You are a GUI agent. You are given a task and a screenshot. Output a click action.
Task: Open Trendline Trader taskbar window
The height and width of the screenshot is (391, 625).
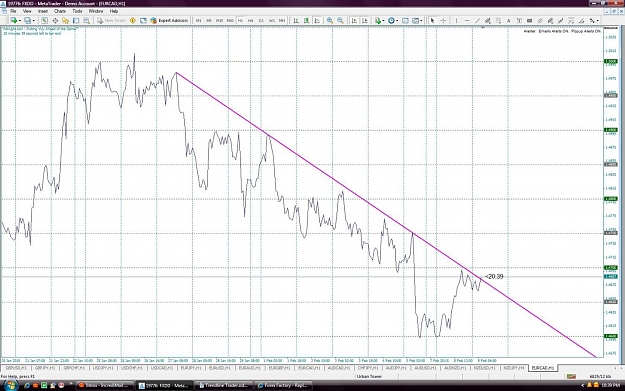[224, 385]
